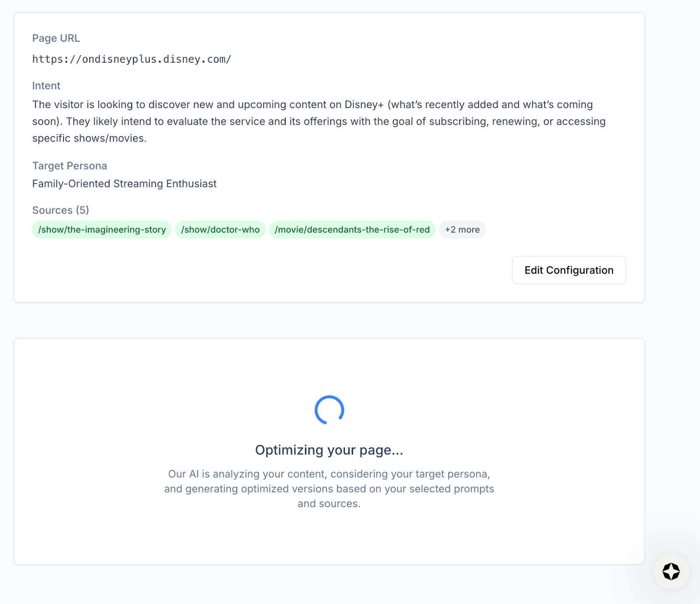
Task: Select the /show/doctor-who source tag
Action: 220,230
